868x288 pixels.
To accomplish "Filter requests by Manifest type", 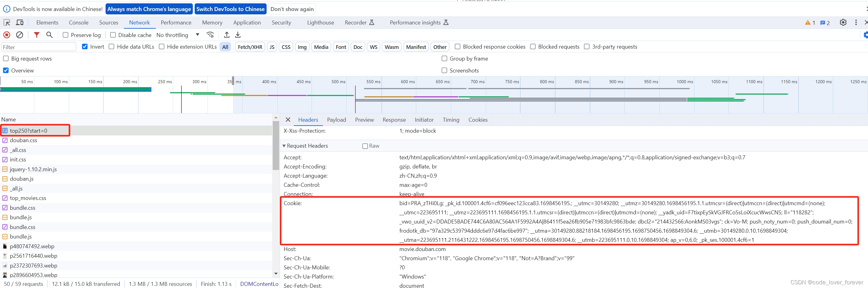I will click(x=416, y=47).
